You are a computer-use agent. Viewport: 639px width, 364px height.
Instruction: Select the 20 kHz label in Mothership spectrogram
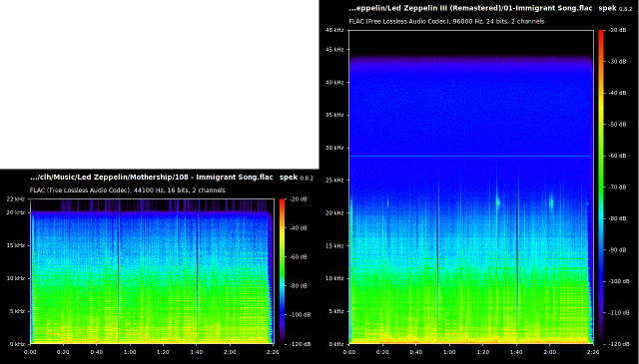pyautogui.click(x=16, y=212)
